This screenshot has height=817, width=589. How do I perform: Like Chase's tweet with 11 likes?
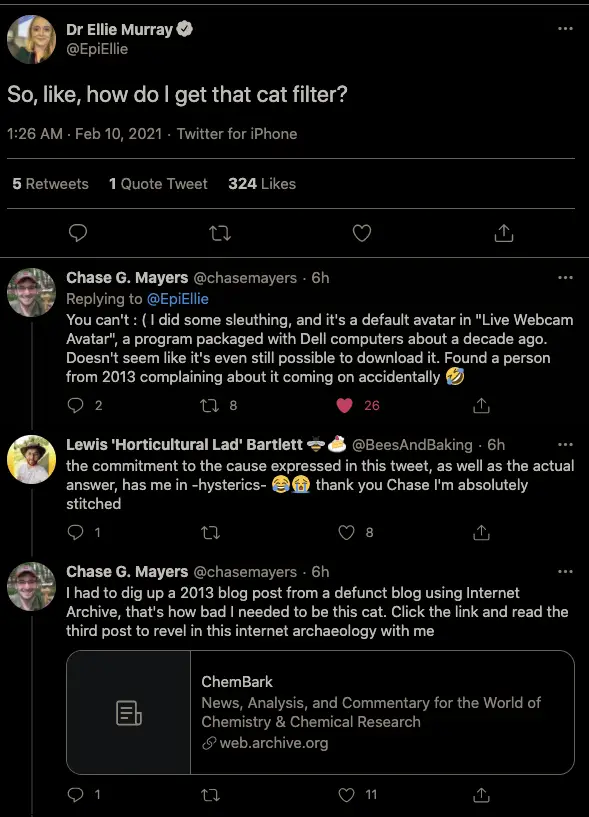click(347, 795)
